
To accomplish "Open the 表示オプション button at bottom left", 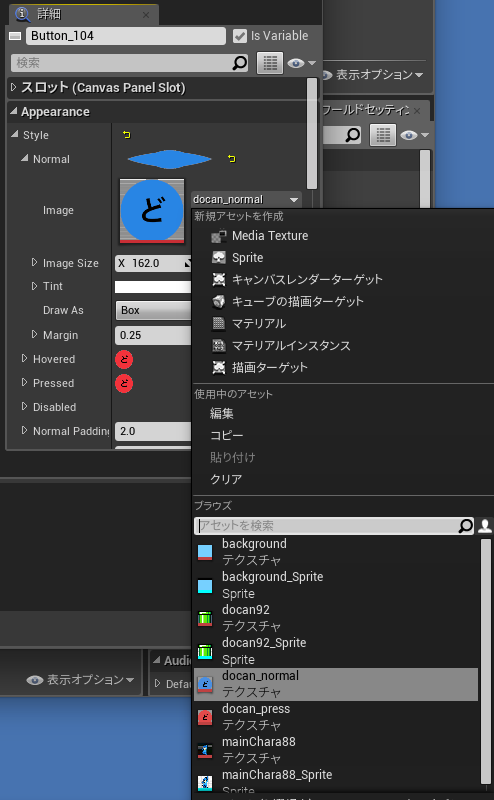I will tap(80, 680).
